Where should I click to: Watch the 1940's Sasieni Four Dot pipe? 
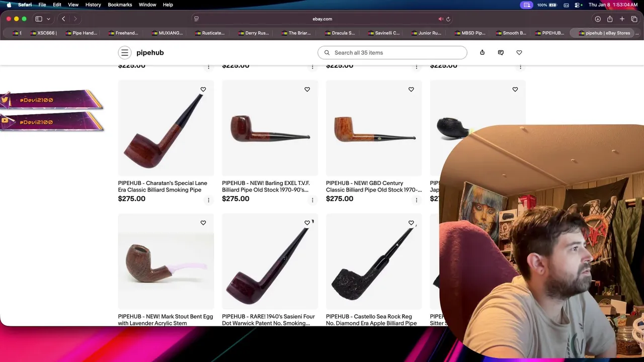point(307,223)
